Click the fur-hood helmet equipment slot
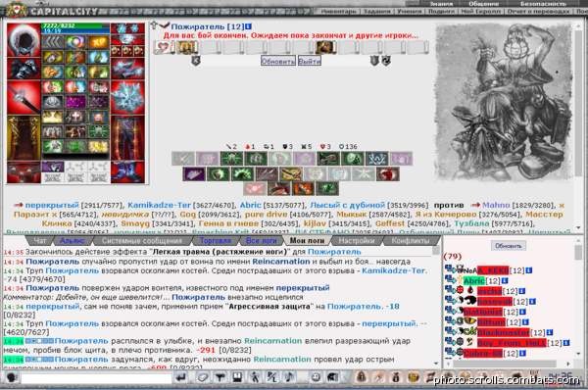Image resolution: width=588 pixels, height=390 pixels. click(24, 40)
